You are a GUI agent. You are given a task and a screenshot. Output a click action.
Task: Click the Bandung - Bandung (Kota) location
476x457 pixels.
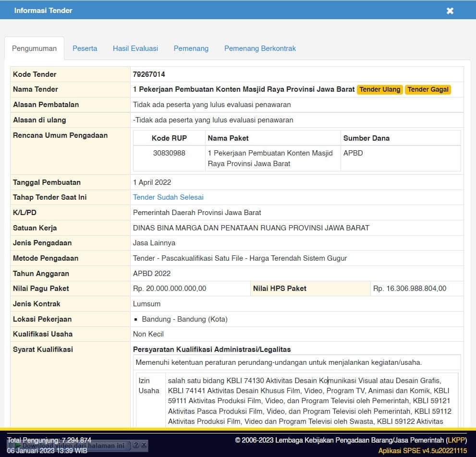(x=184, y=319)
